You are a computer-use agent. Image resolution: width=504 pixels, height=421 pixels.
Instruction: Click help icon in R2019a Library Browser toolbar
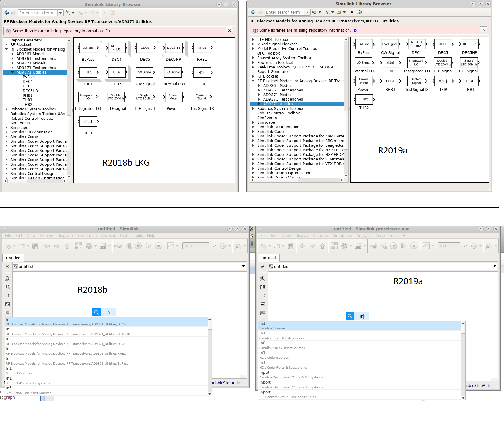359,12
